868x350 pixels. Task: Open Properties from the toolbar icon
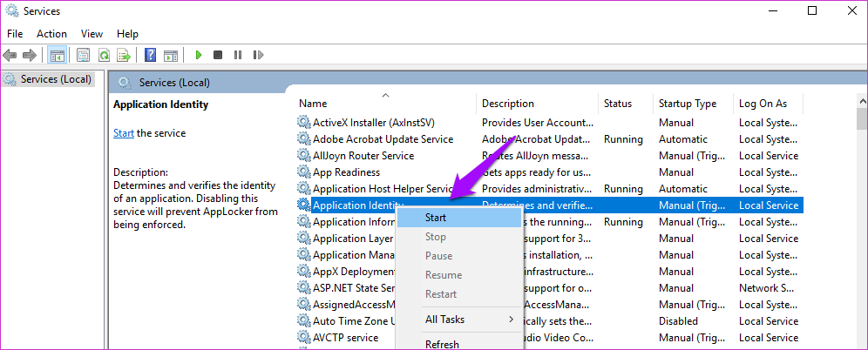tap(83, 56)
